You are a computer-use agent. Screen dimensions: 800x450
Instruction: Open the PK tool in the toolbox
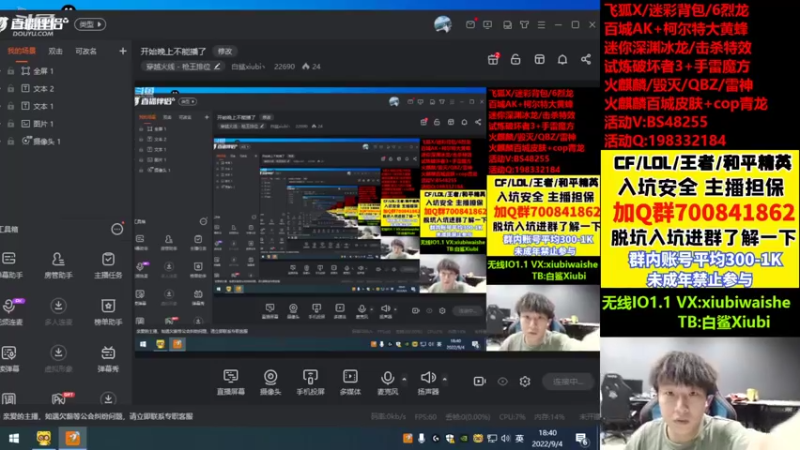pyautogui.click(x=60, y=398)
